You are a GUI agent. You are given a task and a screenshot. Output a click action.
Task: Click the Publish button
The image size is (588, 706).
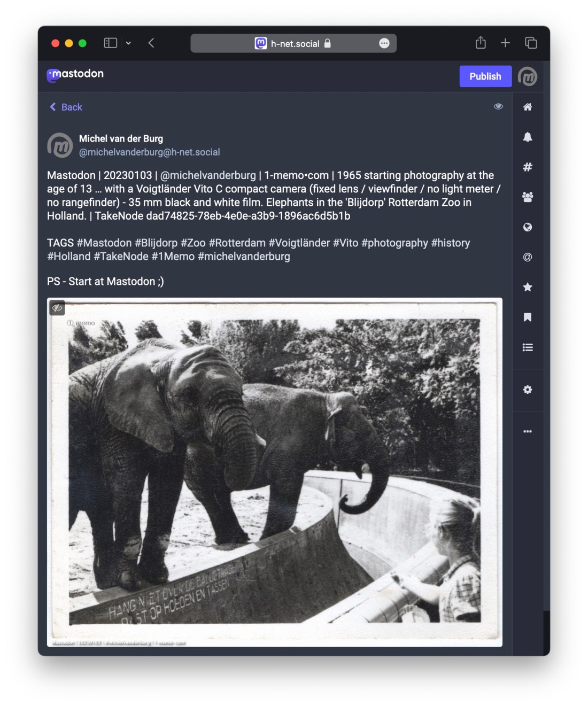click(x=485, y=76)
